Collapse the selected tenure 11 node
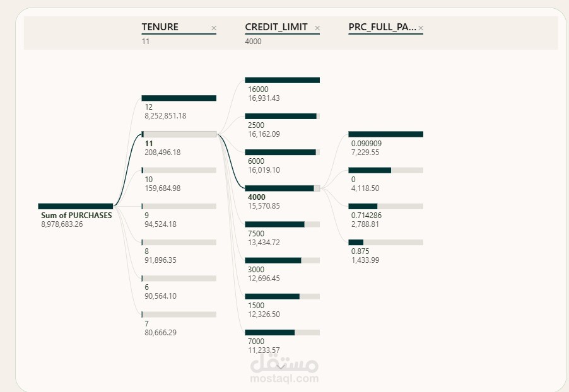The width and height of the screenshot is (569, 392). (x=179, y=134)
